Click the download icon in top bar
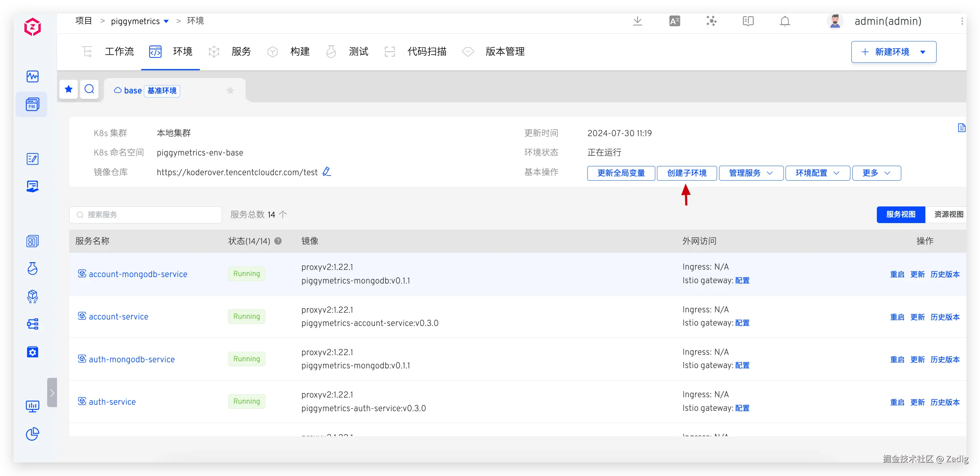The image size is (980, 476). 637,21
